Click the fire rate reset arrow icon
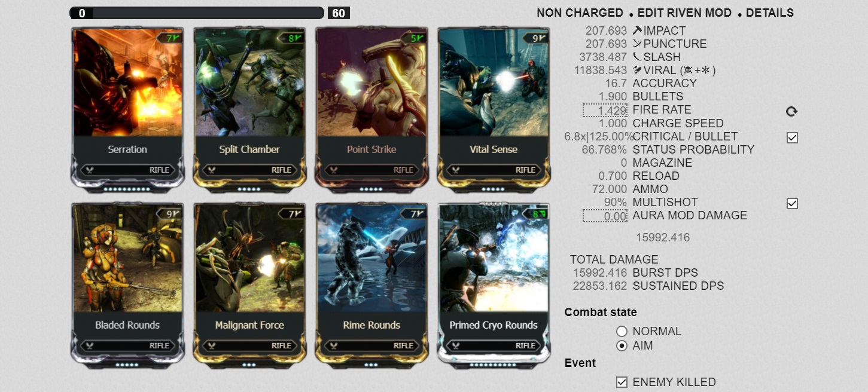The width and height of the screenshot is (868, 392). coord(791,111)
